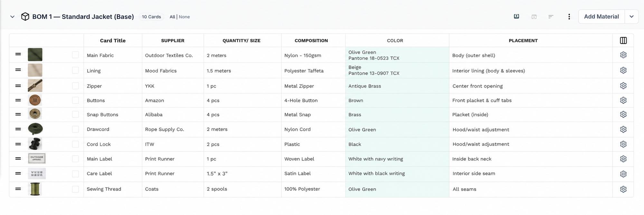Check the Buttons row checkbox

pos(75,100)
